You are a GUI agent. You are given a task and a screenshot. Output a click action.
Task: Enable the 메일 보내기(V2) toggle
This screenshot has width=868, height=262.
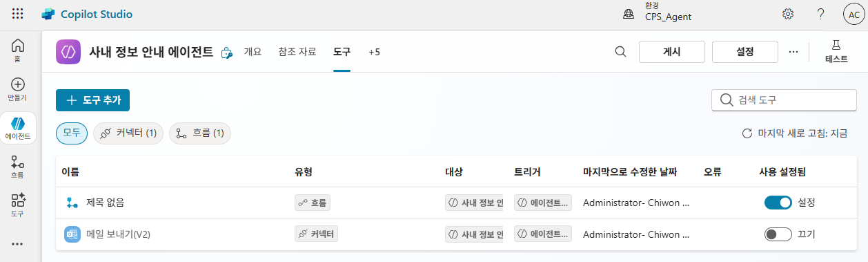pyautogui.click(x=778, y=234)
